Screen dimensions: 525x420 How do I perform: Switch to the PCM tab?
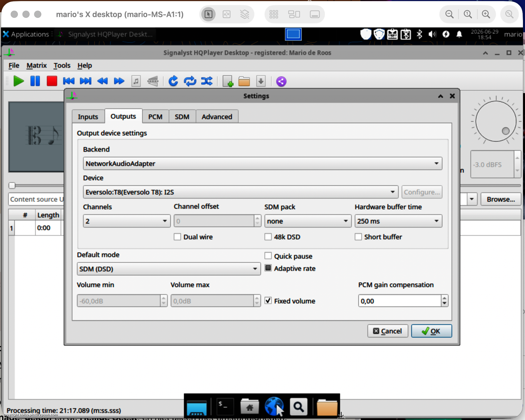(x=155, y=116)
